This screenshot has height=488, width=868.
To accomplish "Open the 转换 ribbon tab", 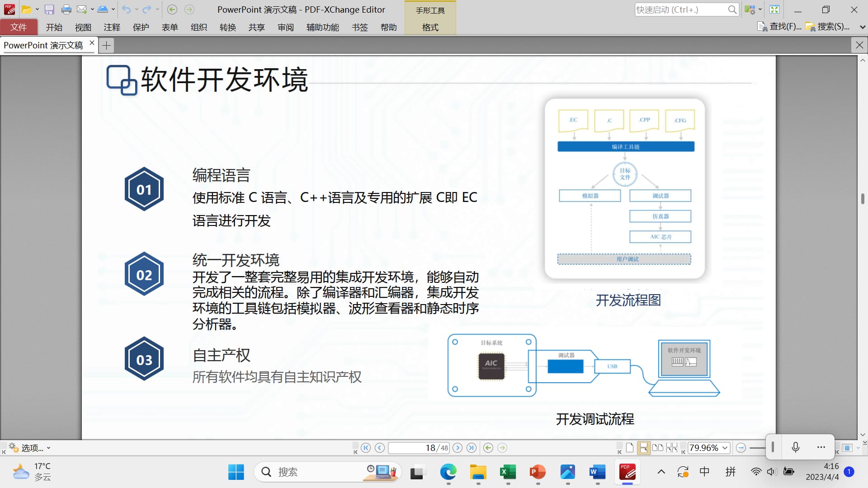I will pyautogui.click(x=227, y=28).
